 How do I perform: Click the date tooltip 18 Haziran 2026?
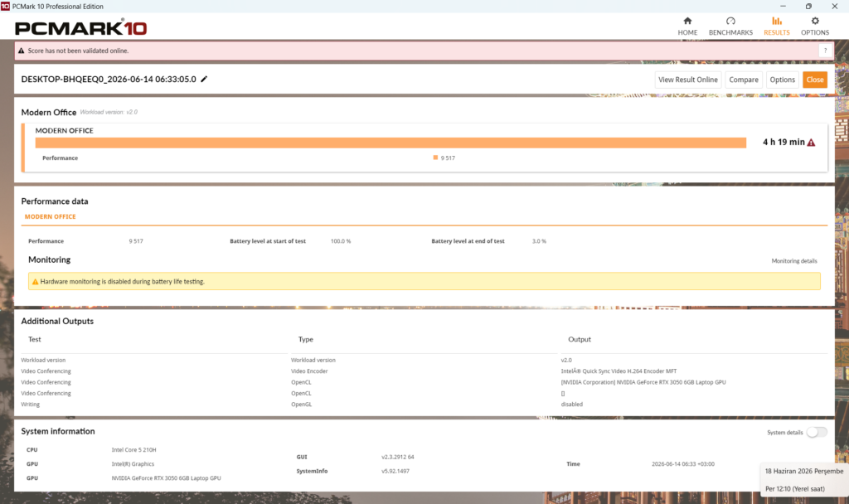click(804, 471)
